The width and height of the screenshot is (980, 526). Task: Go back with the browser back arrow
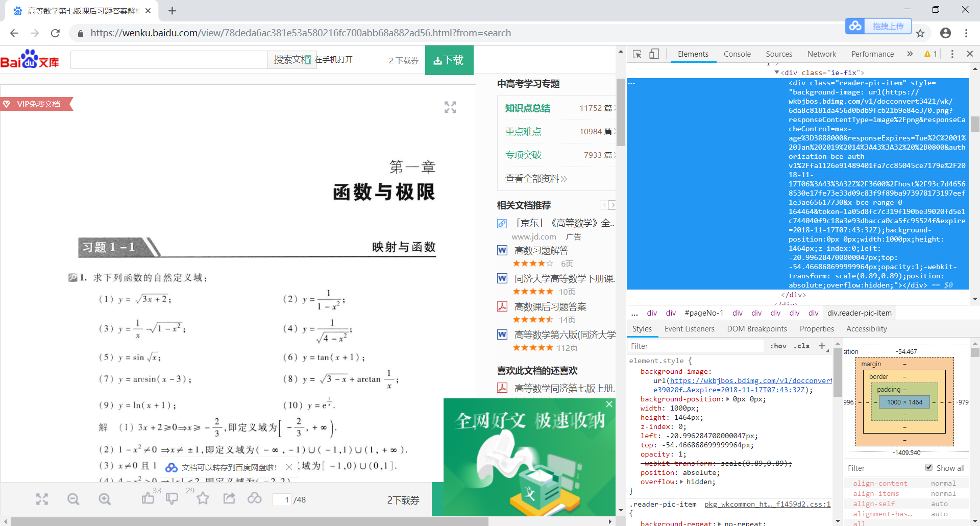pos(14,33)
